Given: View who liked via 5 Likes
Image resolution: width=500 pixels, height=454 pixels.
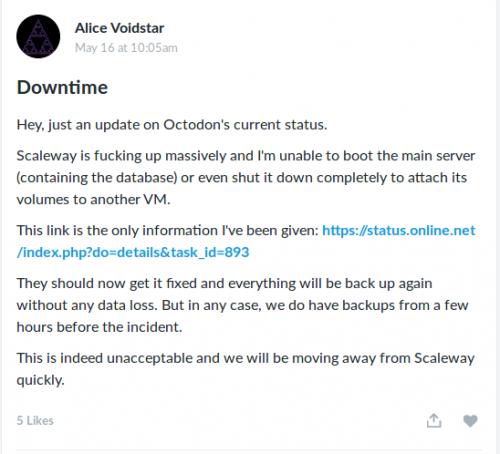Looking at the screenshot, I should pos(35,421).
